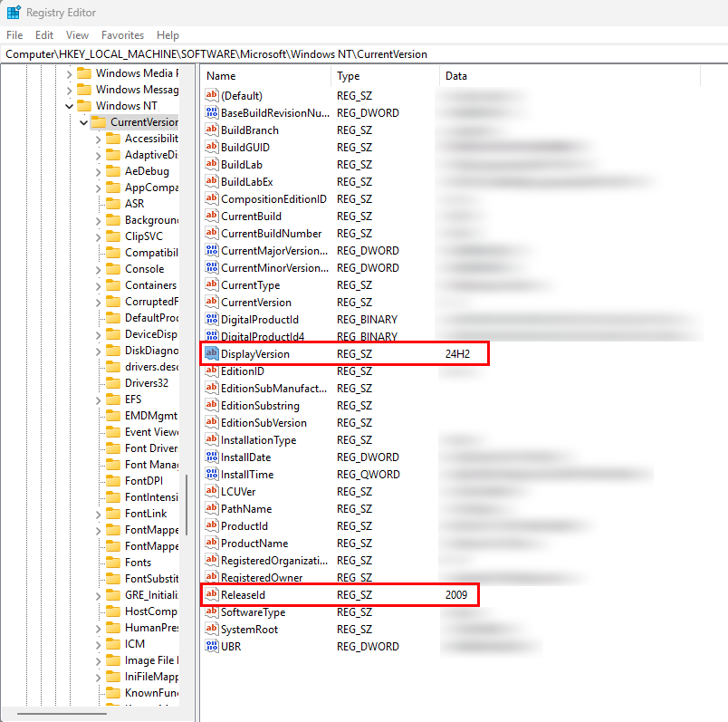Click the registry path address bar
Image resolution: width=728 pixels, height=722 pixels.
362,54
